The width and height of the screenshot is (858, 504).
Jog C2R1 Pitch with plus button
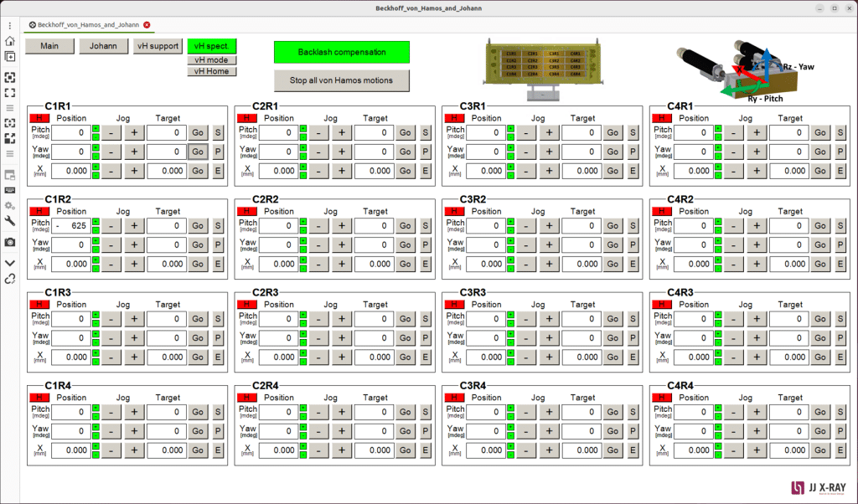[341, 132]
